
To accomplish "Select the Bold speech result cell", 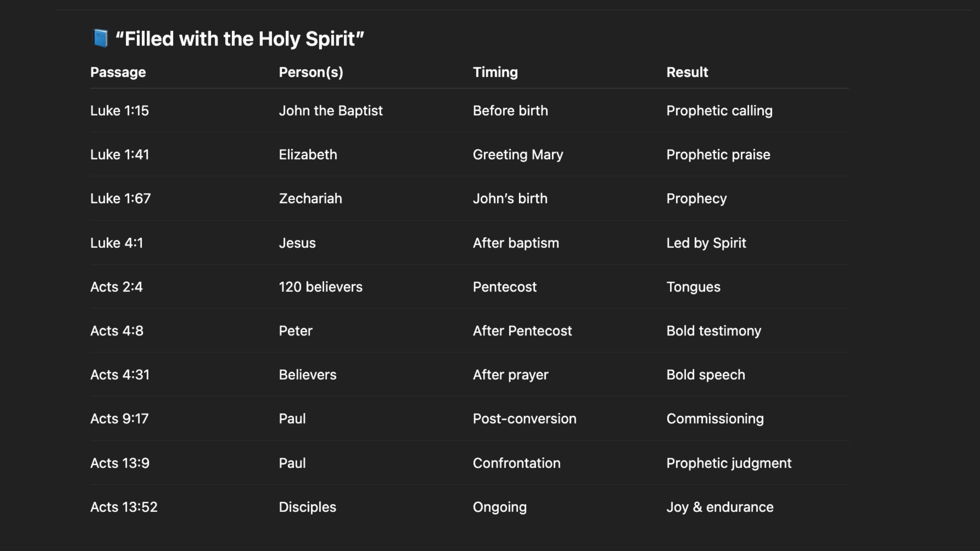I will pyautogui.click(x=706, y=375).
